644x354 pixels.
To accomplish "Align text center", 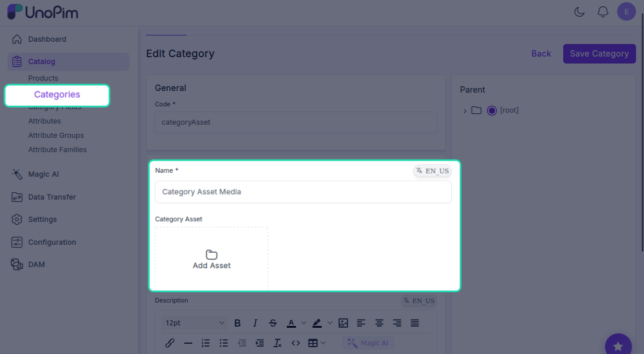I will point(379,323).
